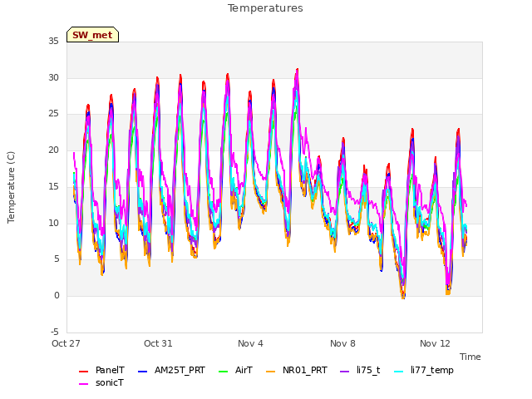This screenshot has height=399, width=532.
Task: Toggle the NR01_PRT legend entry
Action: 297,370
